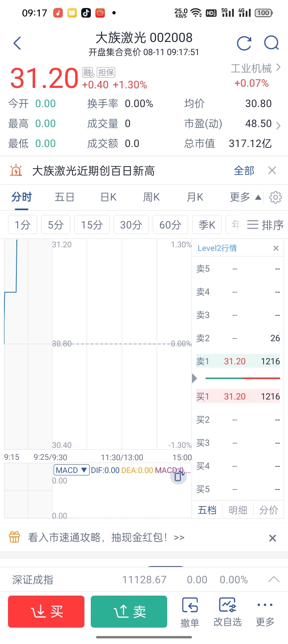Open chart settings gear icon
The height and width of the screenshot is (644, 288).
click(x=276, y=197)
